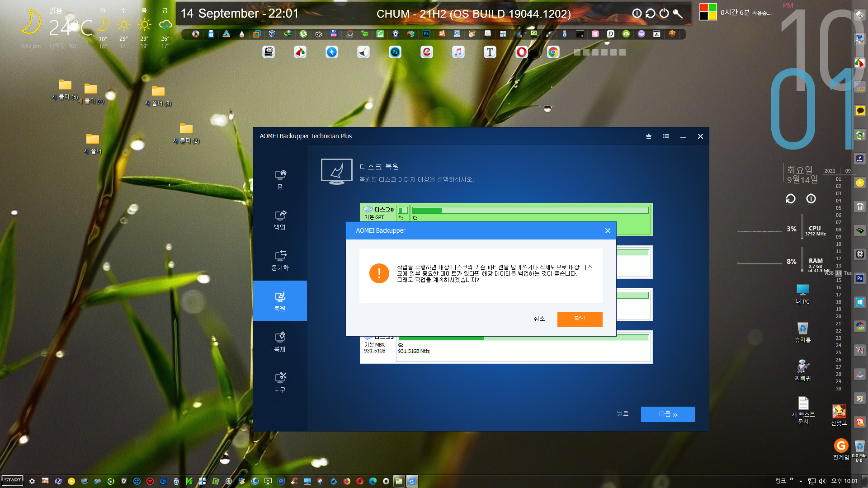Open the Photoshop icon in the top dock
The height and width of the screenshot is (488, 868).
(x=395, y=52)
